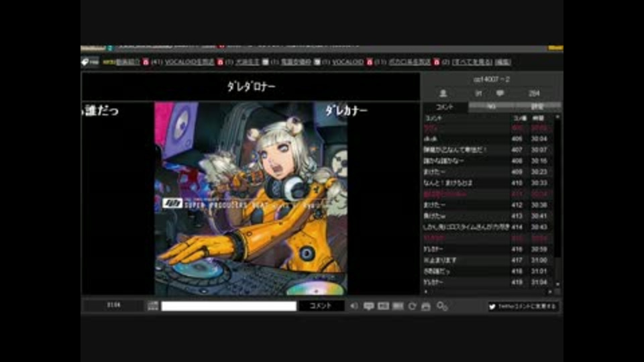Open player settings gears icon
644x362 pixels.
pyautogui.click(x=442, y=306)
